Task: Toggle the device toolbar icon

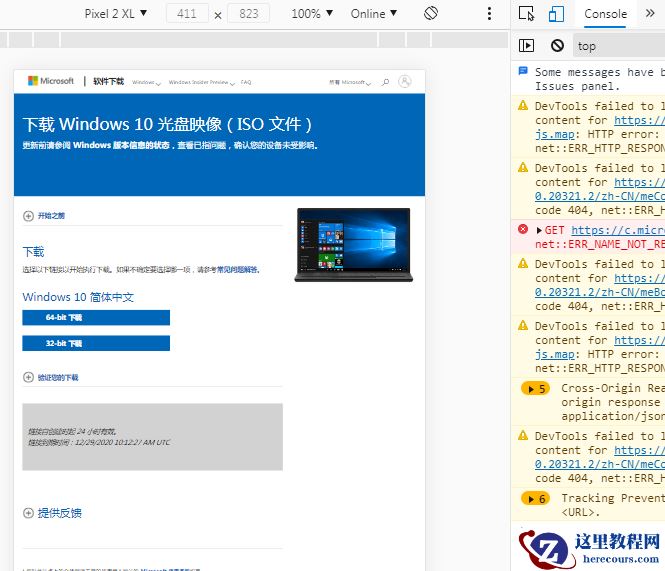Action: (x=556, y=14)
